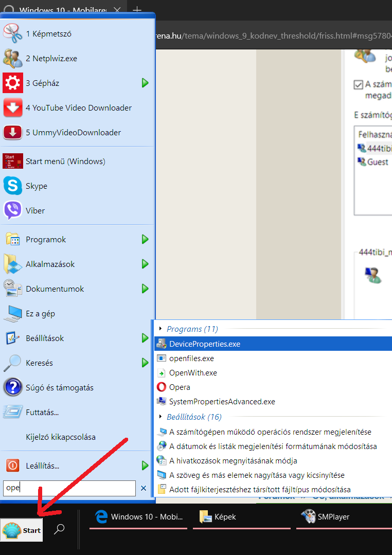Collapse the Beállítások (16) results group

[x=161, y=417]
